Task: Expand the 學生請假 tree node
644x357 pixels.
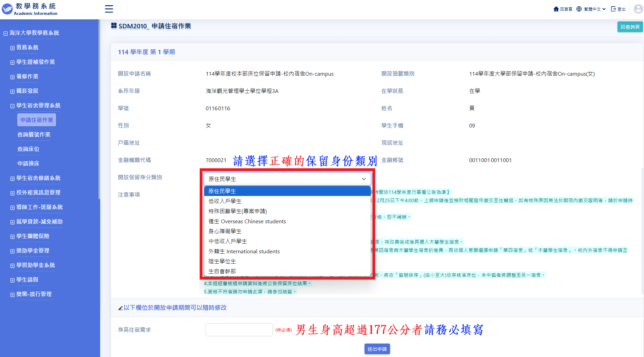Action: (12, 280)
